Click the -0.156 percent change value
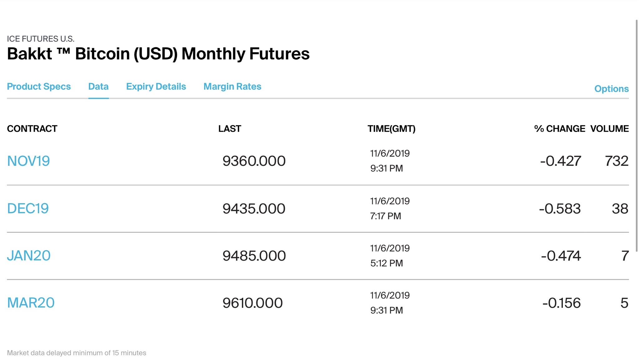This screenshot has height=364, width=639. [x=562, y=303]
